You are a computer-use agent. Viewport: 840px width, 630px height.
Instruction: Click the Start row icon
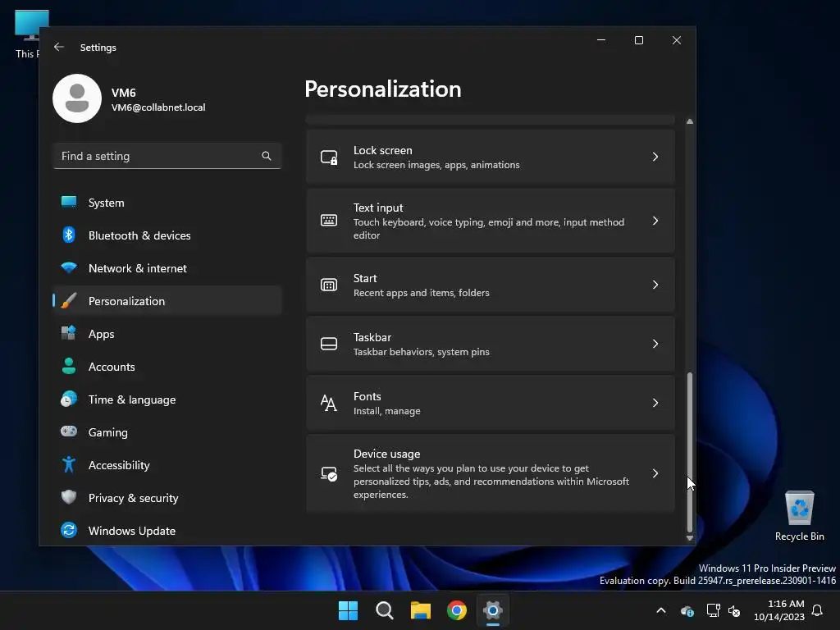pyautogui.click(x=329, y=285)
